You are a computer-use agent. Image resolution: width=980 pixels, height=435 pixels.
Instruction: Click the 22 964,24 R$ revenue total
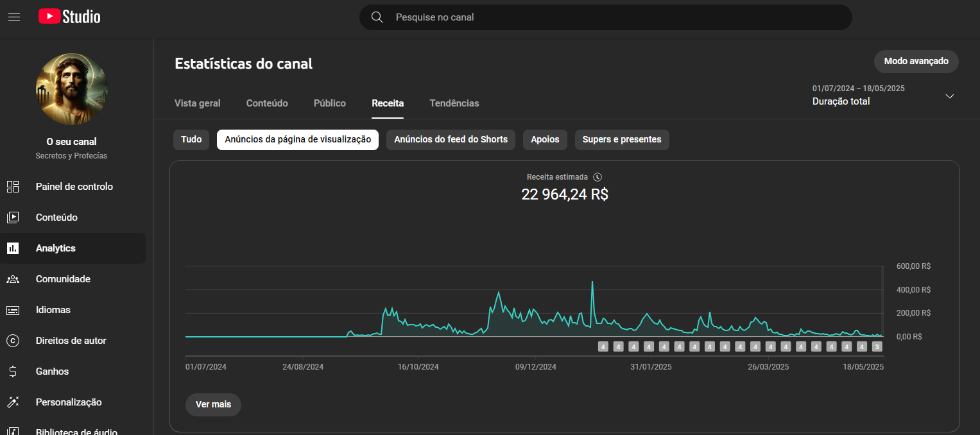click(x=565, y=194)
